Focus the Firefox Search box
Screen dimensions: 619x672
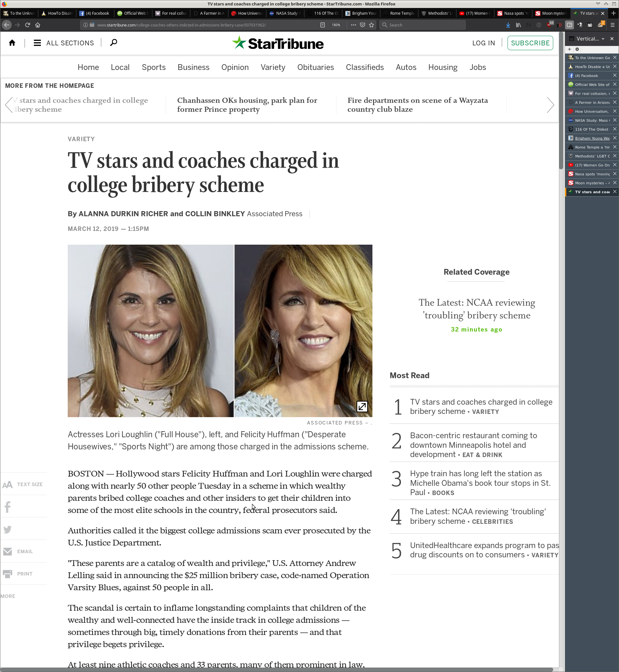tap(422, 25)
